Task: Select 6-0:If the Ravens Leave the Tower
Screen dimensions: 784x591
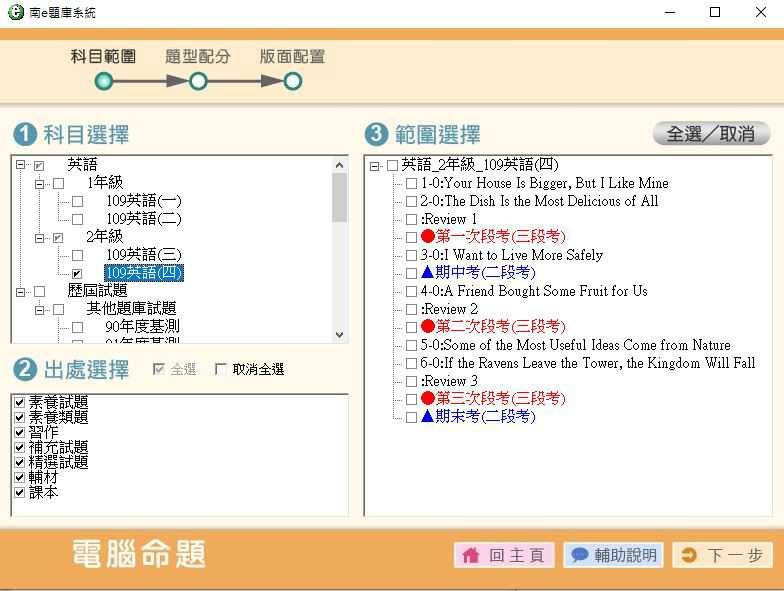Action: point(588,363)
